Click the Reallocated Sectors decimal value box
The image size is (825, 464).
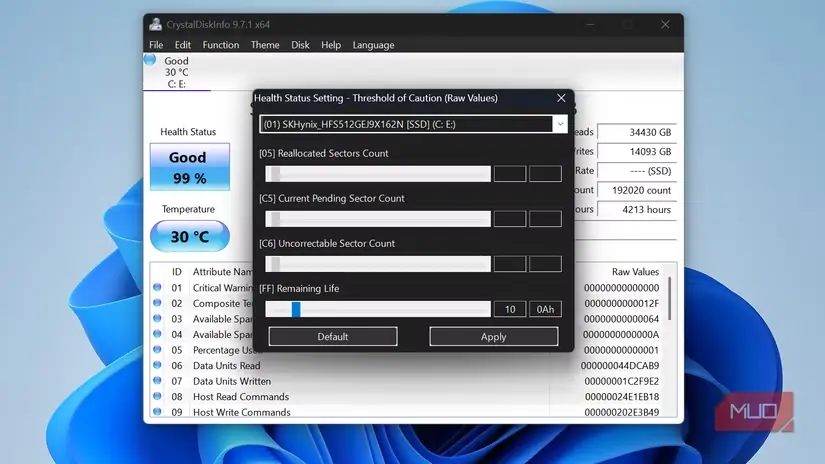(510, 174)
